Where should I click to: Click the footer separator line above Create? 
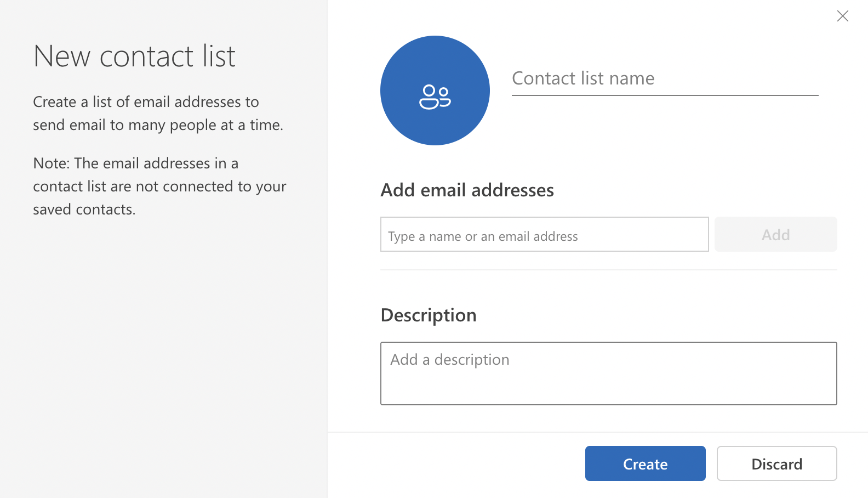[597, 432]
